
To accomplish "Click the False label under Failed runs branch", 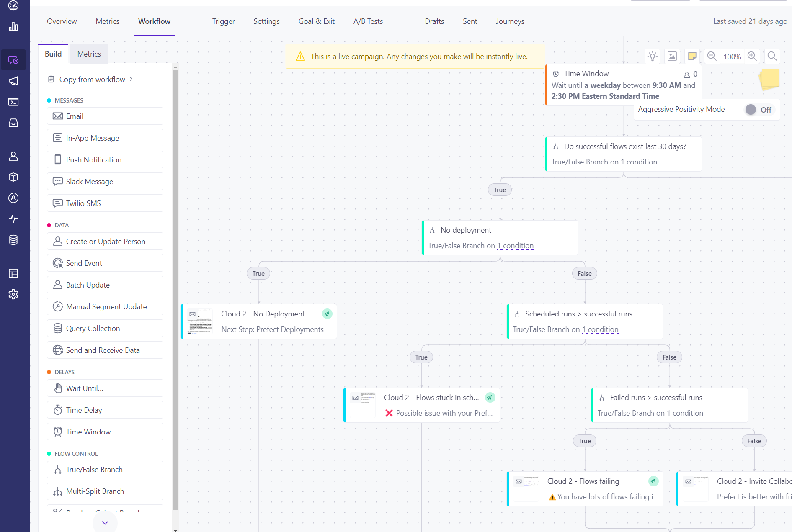I will pyautogui.click(x=754, y=440).
